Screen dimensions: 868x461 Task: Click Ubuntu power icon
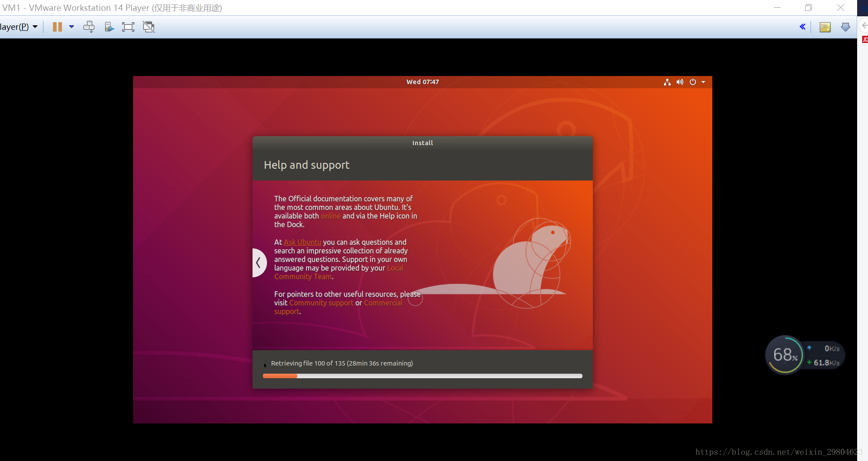tap(692, 82)
